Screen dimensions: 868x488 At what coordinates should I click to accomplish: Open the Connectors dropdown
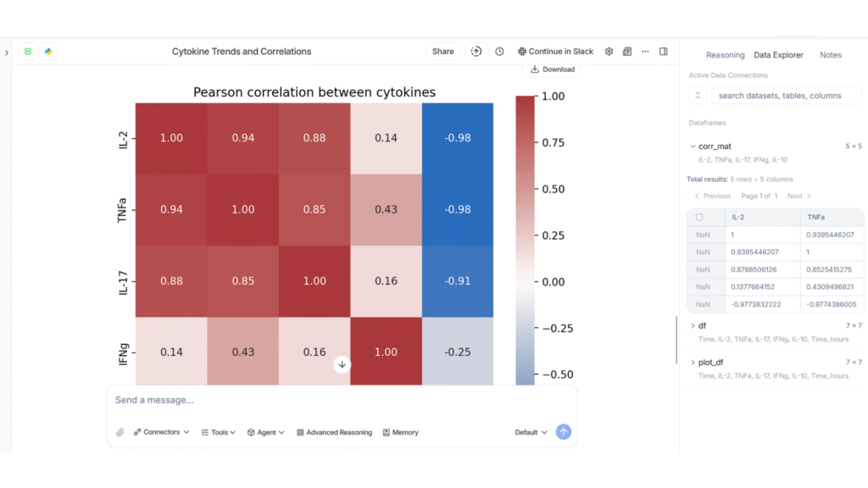pyautogui.click(x=161, y=433)
